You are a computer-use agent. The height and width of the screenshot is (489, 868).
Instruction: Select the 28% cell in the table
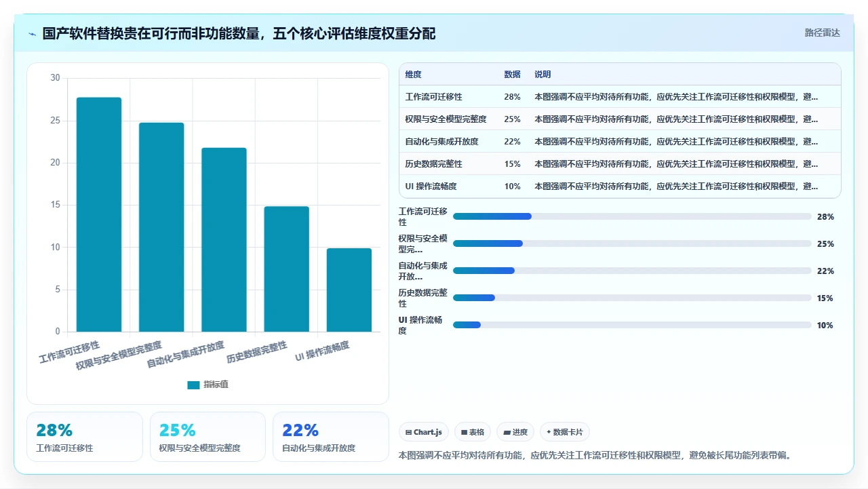[x=512, y=97]
